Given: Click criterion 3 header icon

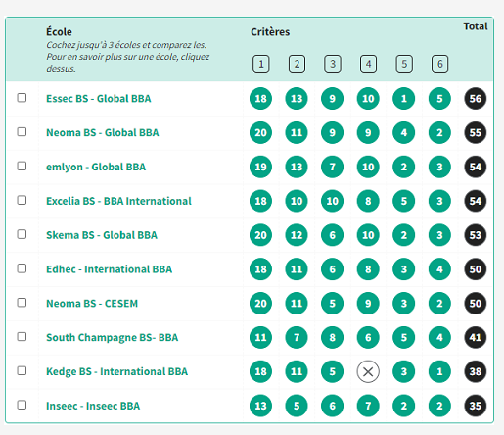Looking at the screenshot, I should pos(333,64).
